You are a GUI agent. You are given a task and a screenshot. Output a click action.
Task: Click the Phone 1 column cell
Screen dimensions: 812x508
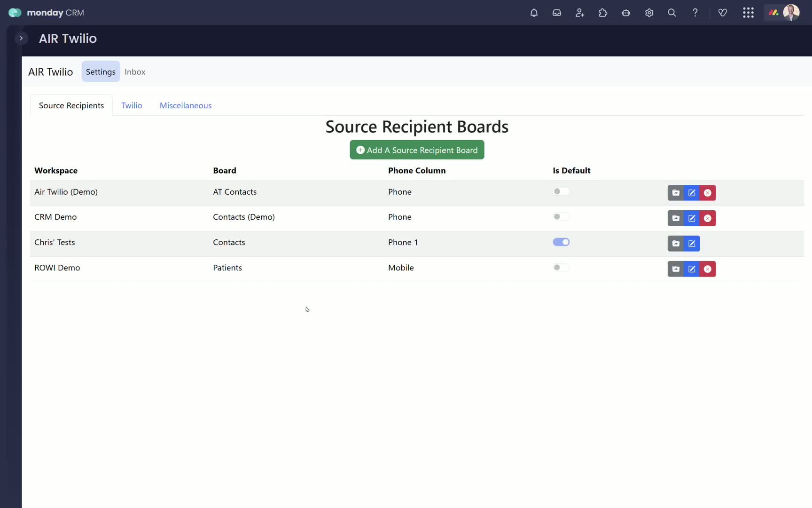point(403,242)
